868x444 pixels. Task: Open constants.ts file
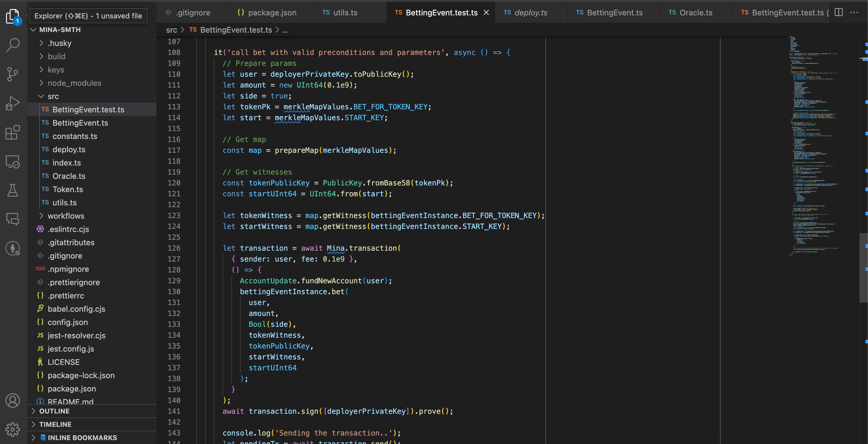pyautogui.click(x=92, y=136)
